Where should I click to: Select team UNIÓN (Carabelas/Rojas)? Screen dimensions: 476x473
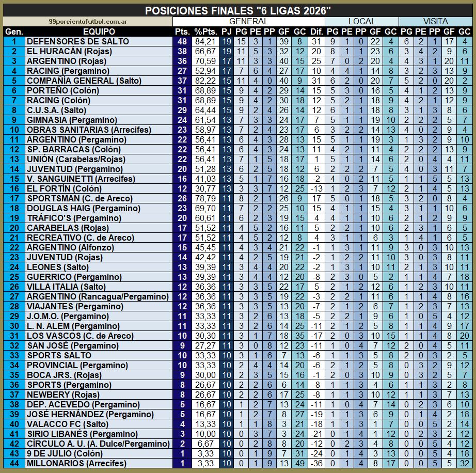[76, 159]
